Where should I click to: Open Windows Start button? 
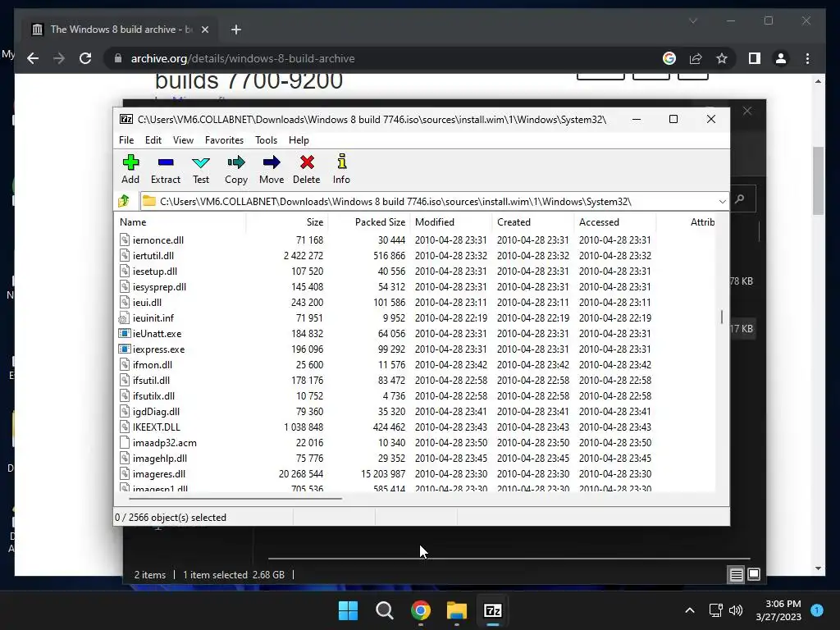tap(348, 610)
